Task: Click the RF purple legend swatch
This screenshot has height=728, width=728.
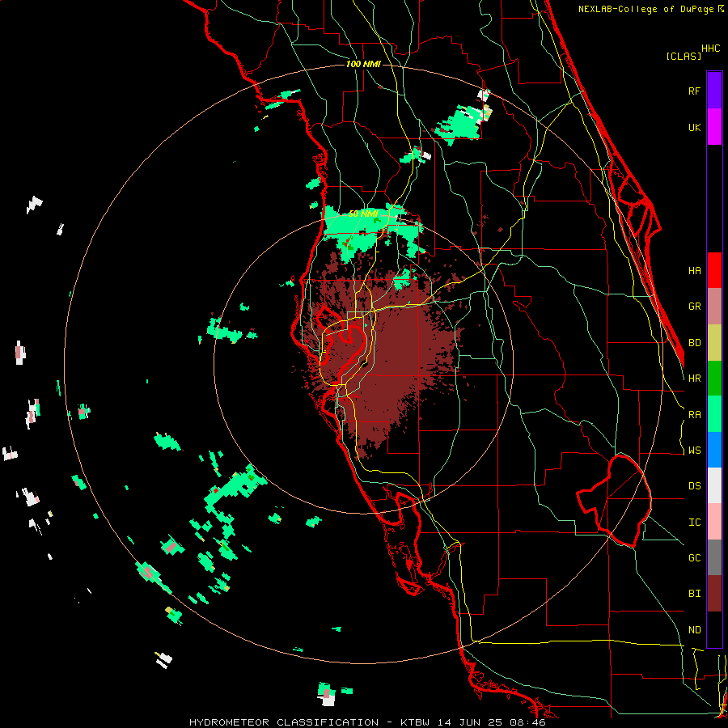Action: coord(714,90)
